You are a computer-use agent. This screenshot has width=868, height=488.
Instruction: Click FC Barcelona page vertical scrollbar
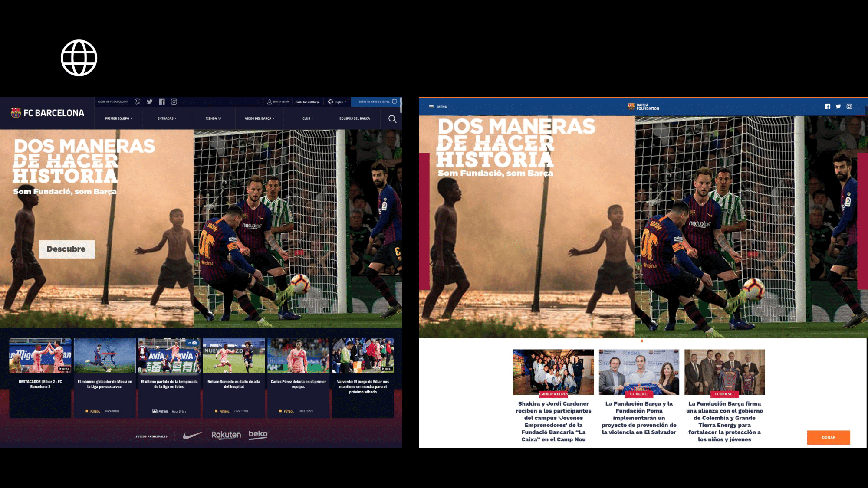click(401, 105)
